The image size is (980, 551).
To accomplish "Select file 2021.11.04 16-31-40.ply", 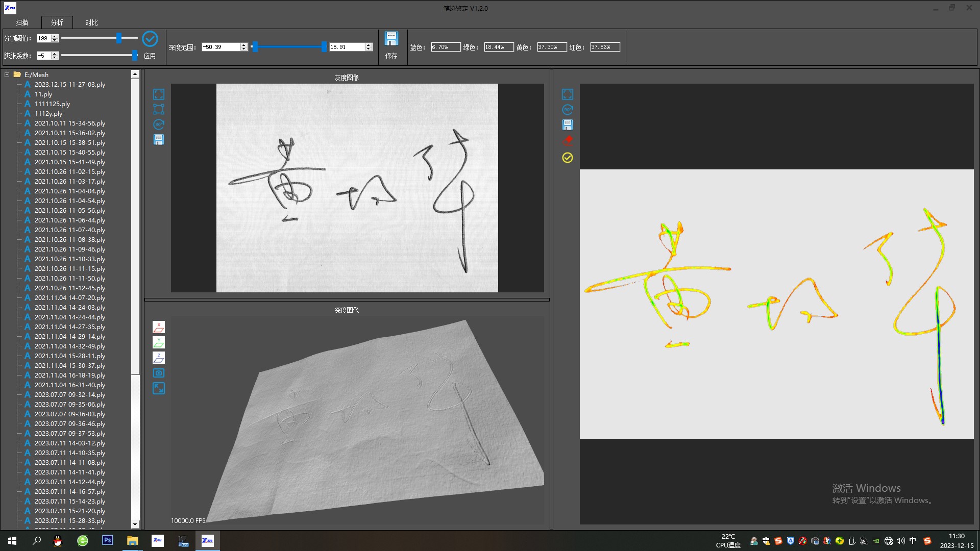I will (70, 385).
